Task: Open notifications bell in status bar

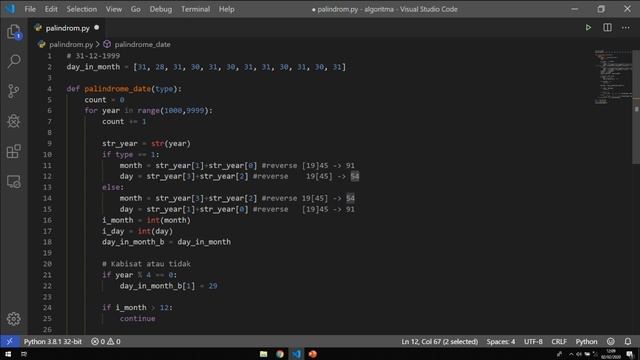Action: tap(628, 341)
